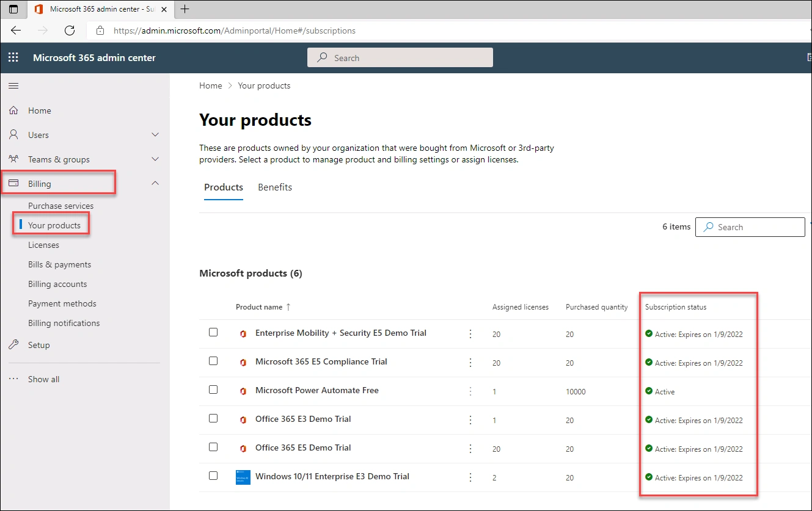Screen dimensions: 812x511
Task: Open a new browser tab with plus icon
Action: pos(185,9)
